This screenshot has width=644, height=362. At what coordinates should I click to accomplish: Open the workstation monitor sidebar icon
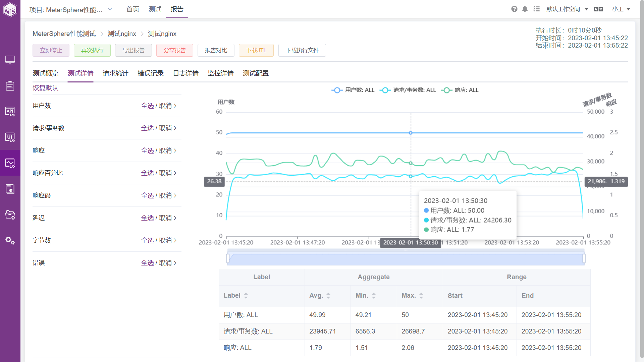[10, 60]
